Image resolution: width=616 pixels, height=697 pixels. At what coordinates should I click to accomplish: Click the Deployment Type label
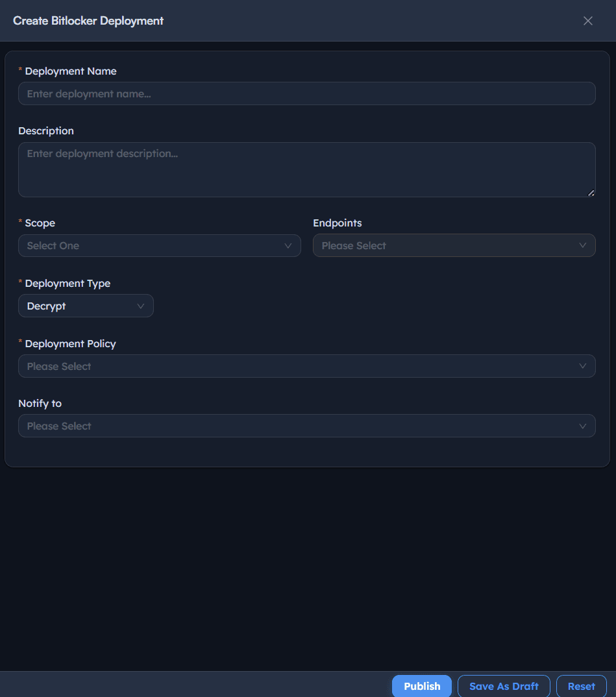tap(68, 283)
